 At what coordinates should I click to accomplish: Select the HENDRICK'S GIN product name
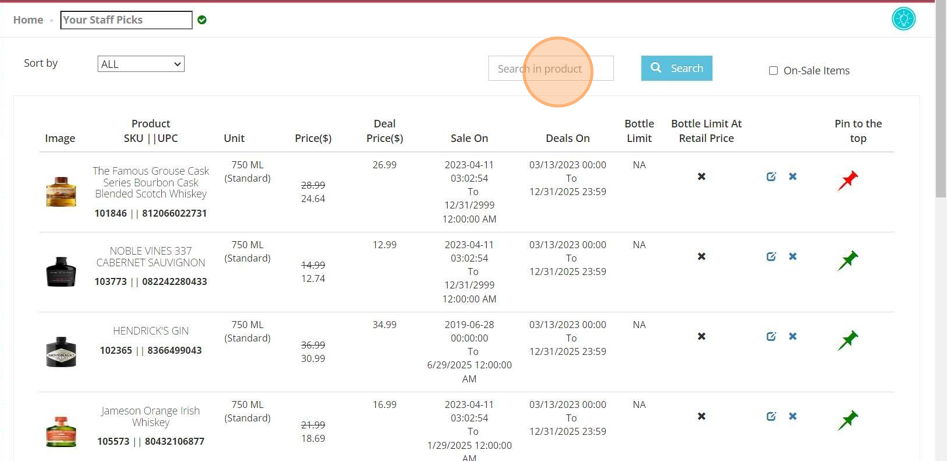tap(151, 331)
